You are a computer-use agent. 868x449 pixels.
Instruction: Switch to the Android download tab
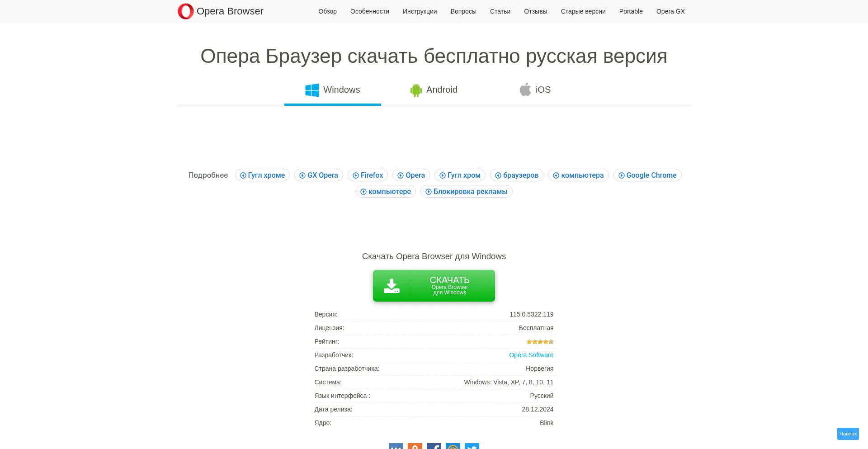tap(434, 90)
